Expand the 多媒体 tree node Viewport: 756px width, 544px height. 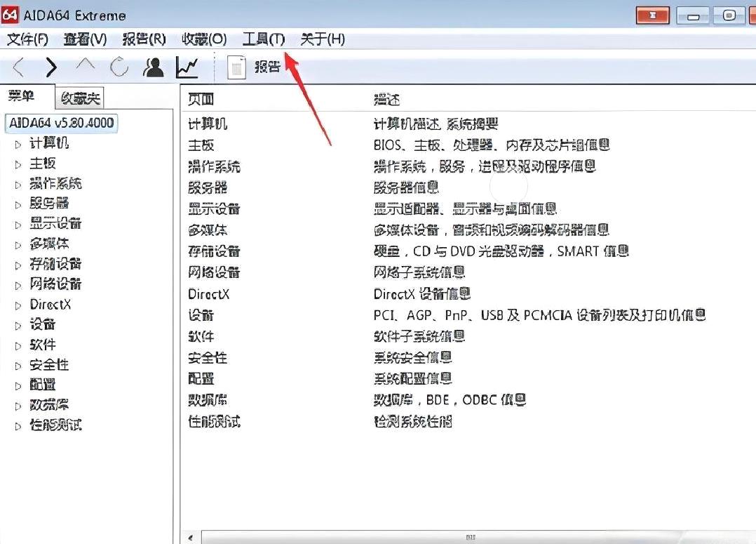(x=18, y=245)
